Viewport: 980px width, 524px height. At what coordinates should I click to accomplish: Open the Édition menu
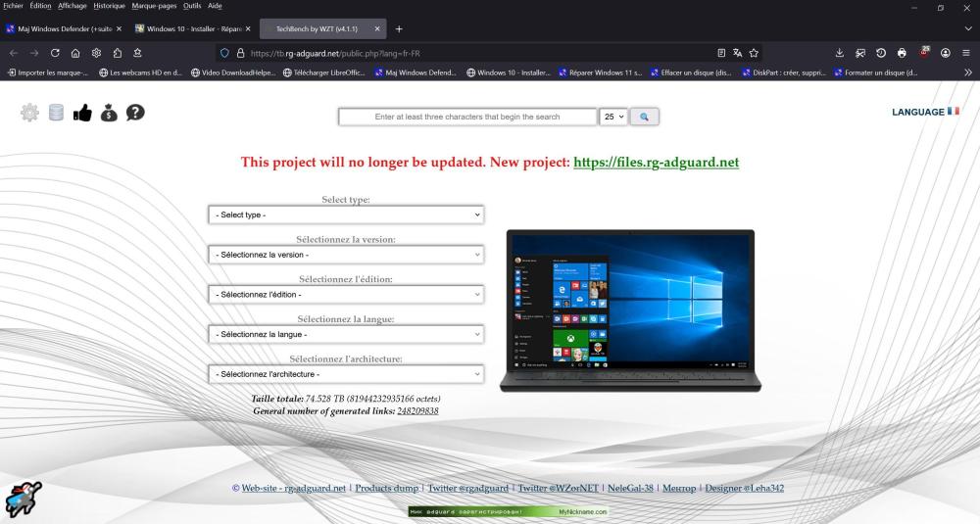(40, 6)
